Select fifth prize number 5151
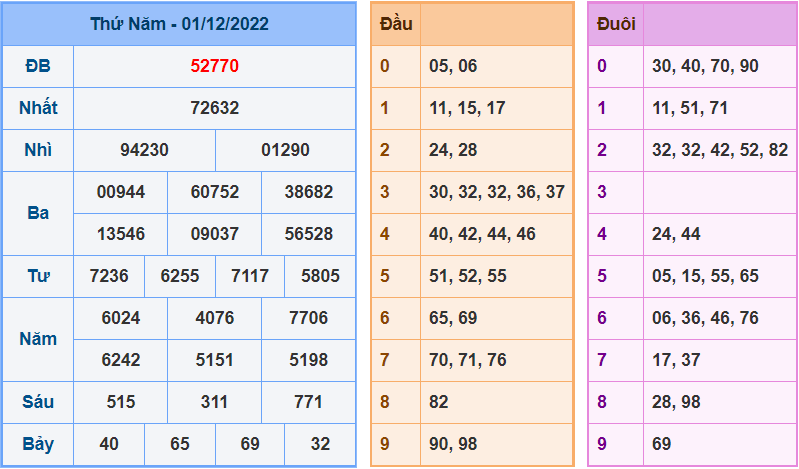This screenshot has height=469, width=799. 215,360
